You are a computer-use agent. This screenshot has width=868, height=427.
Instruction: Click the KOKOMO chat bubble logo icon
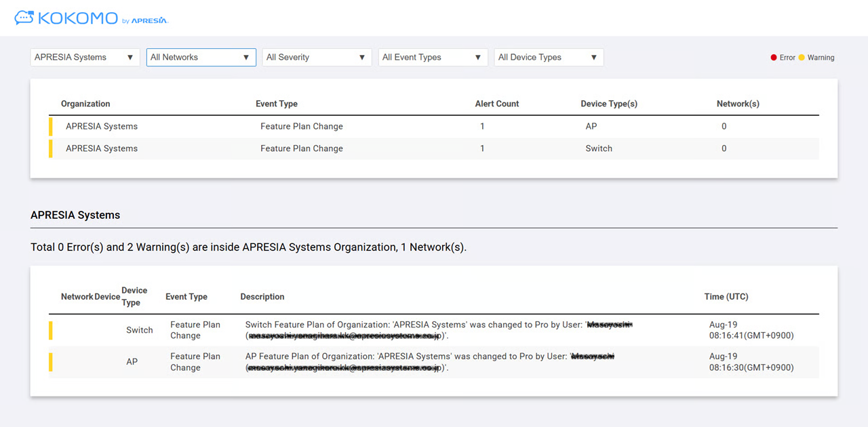coord(24,18)
